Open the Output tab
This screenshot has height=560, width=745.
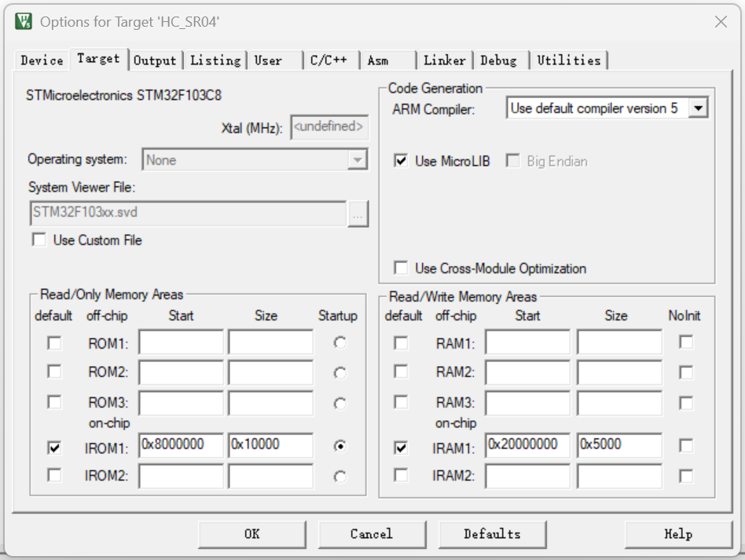tap(156, 60)
